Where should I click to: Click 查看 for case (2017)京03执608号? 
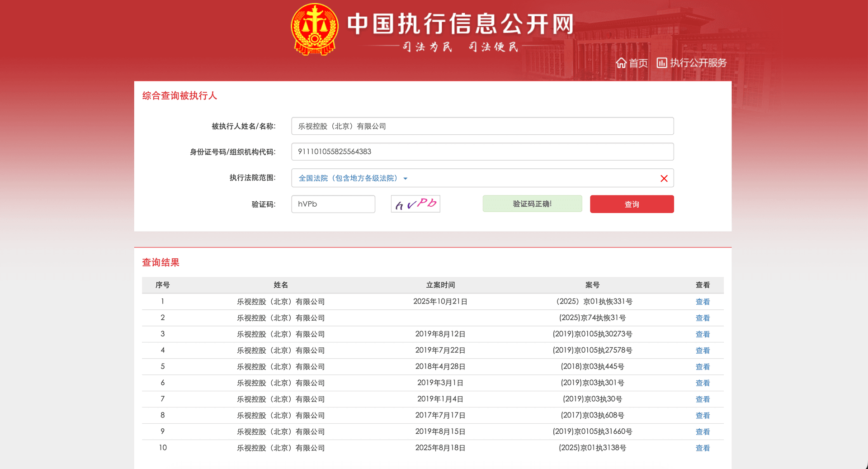point(703,415)
